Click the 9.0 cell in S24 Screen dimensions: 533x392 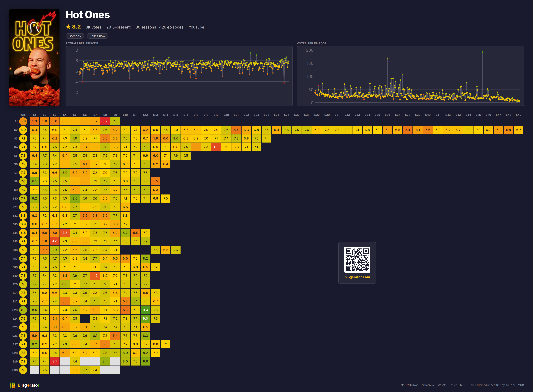pyautogui.click(x=145, y=318)
